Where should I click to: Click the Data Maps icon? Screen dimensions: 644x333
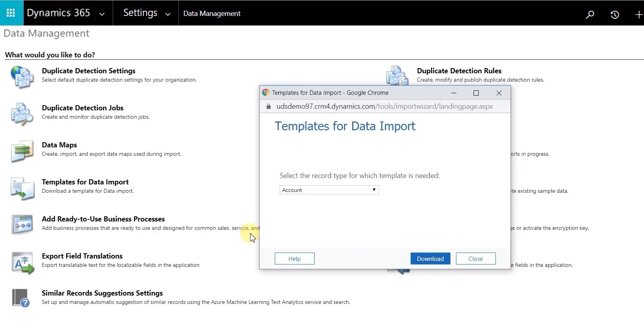(22, 151)
